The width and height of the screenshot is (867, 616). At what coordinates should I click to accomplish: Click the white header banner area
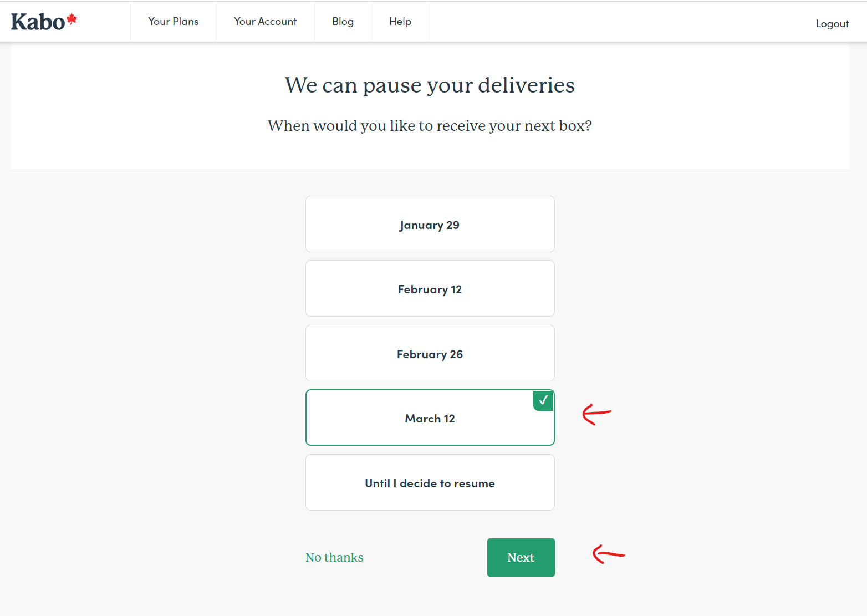click(430, 105)
